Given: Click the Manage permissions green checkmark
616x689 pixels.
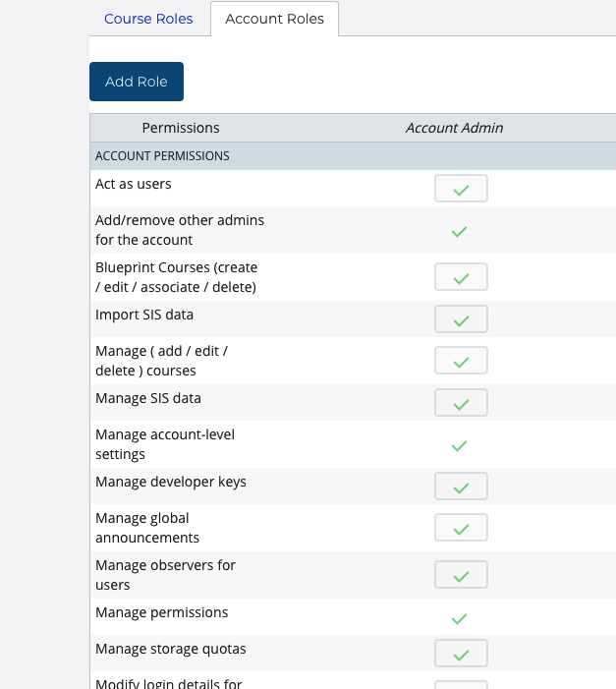Looking at the screenshot, I should (459, 619).
